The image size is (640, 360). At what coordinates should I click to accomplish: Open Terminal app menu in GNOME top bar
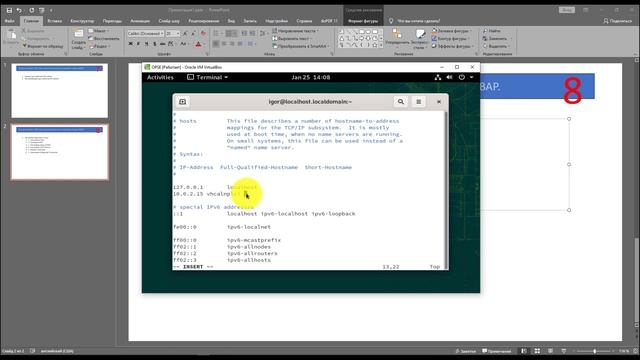click(207, 77)
